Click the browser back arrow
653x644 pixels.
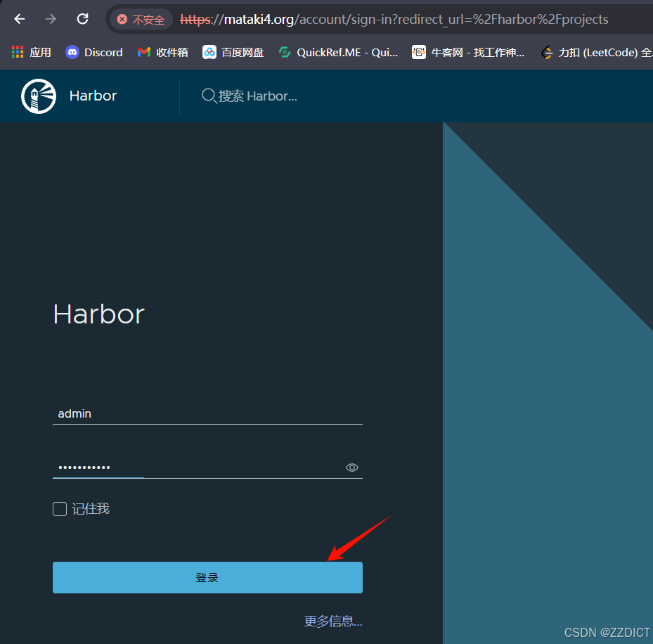point(20,19)
